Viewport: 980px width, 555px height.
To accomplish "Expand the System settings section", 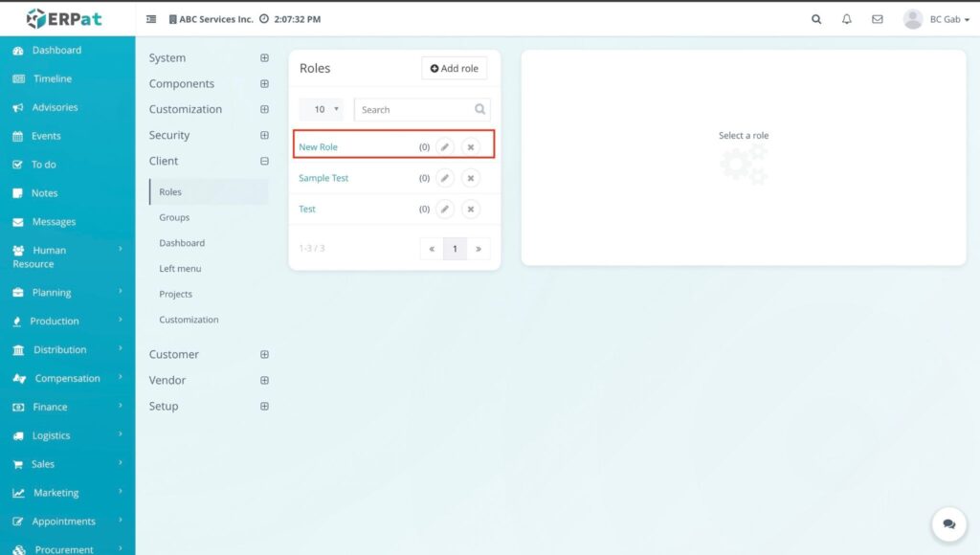I will pos(264,58).
